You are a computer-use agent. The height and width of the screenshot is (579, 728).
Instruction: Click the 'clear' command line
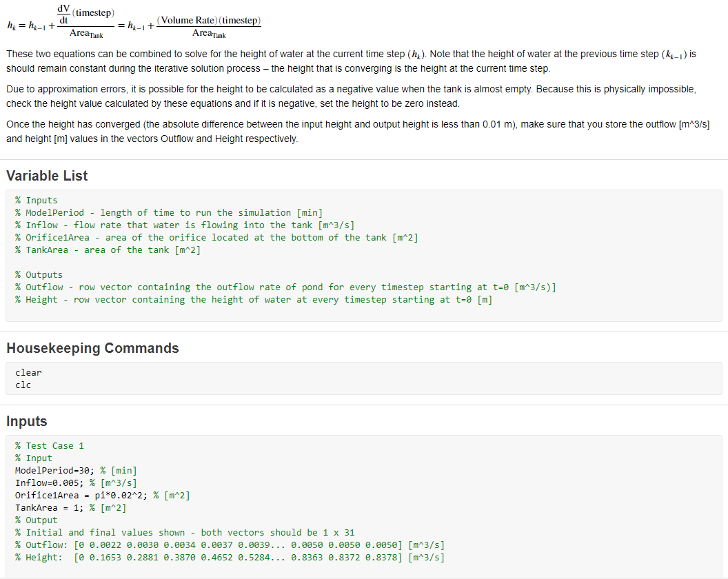[28, 372]
